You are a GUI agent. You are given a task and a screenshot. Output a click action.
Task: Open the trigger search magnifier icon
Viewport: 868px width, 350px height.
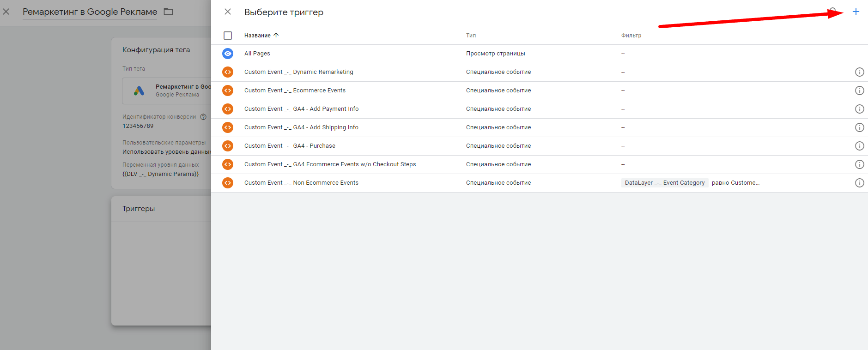pos(832,11)
